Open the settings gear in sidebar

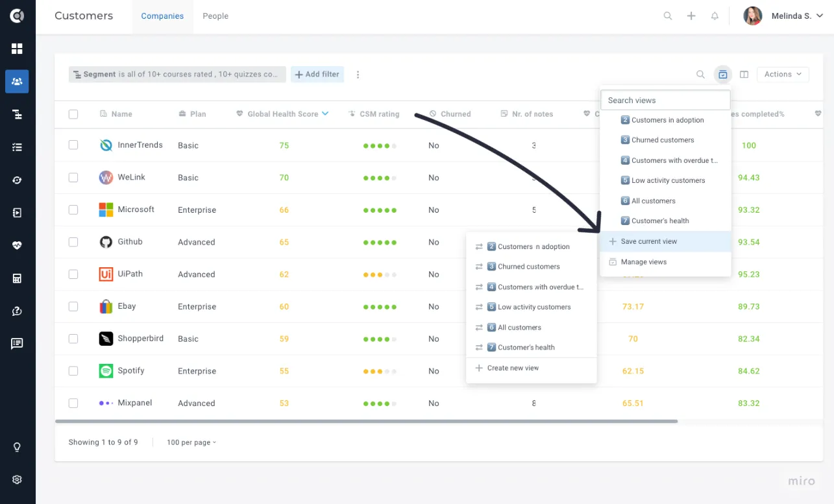(17, 479)
